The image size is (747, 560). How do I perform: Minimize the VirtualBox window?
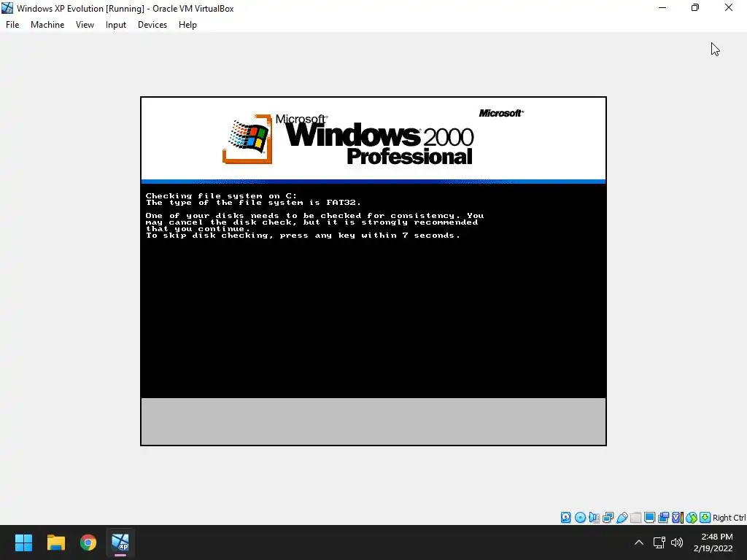tap(662, 7)
